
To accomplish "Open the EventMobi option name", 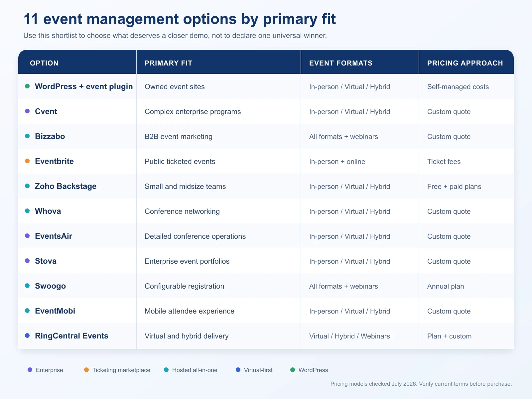I will click(55, 311).
